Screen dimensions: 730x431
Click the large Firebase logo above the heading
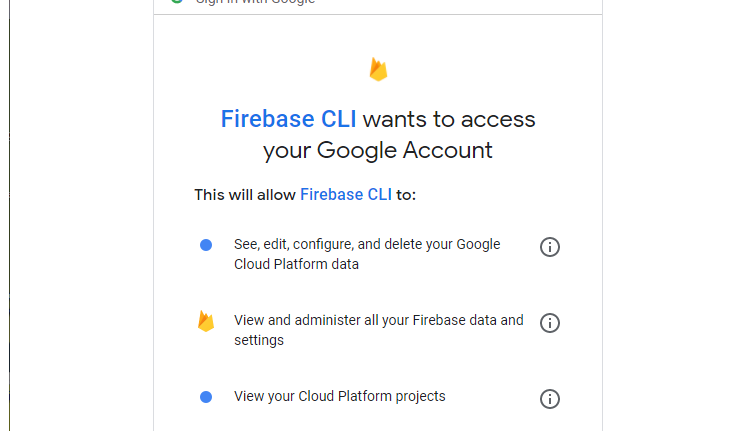[x=378, y=70]
